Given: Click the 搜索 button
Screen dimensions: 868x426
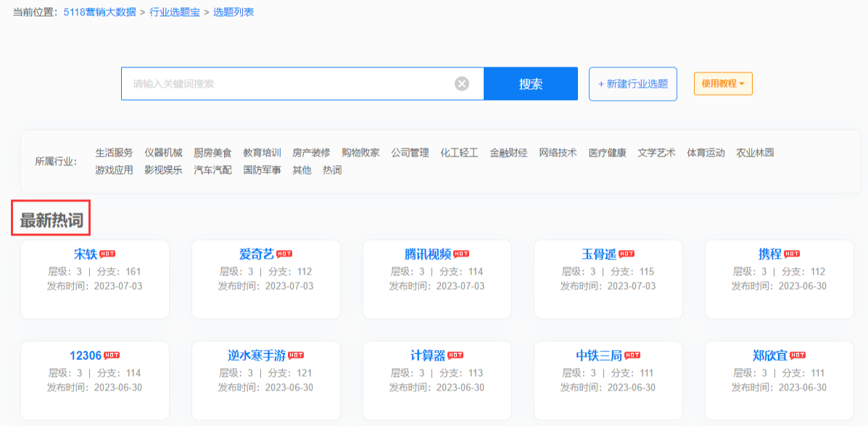Looking at the screenshot, I should [x=530, y=83].
